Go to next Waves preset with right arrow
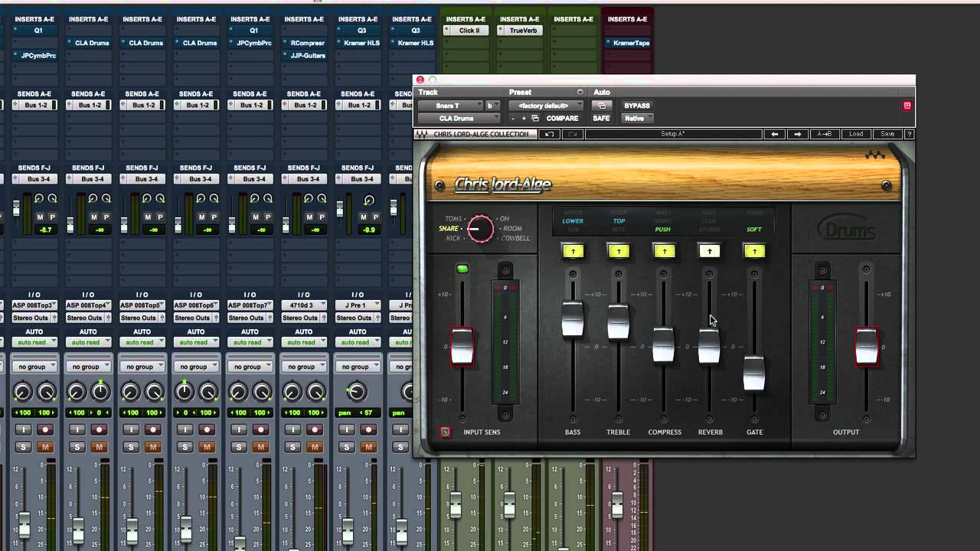Image resolution: width=980 pixels, height=551 pixels. 798,134
